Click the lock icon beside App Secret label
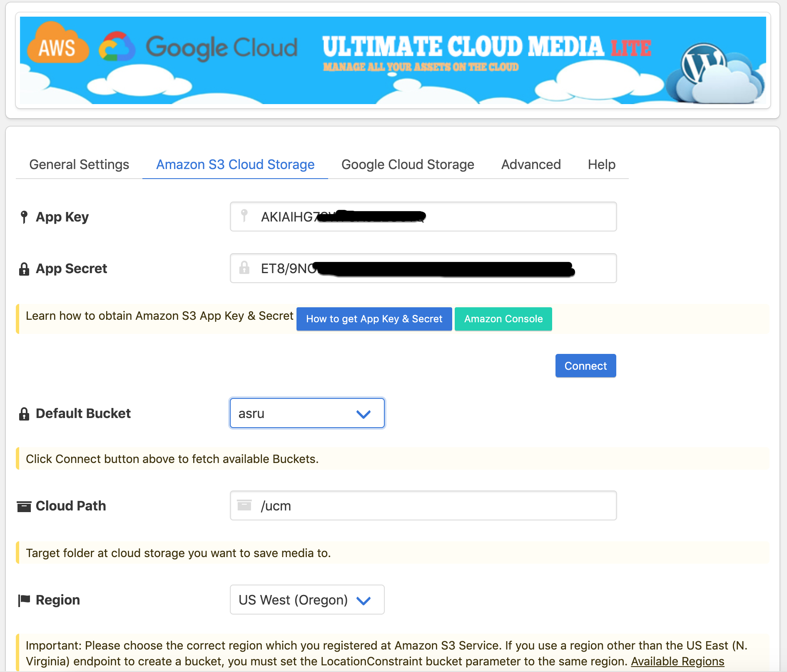The image size is (787, 672). tap(24, 269)
